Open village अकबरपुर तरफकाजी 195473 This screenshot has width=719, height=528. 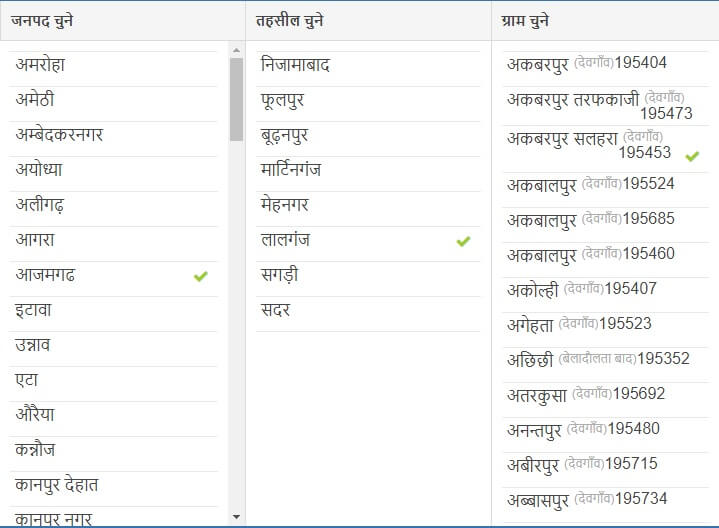[605, 106]
